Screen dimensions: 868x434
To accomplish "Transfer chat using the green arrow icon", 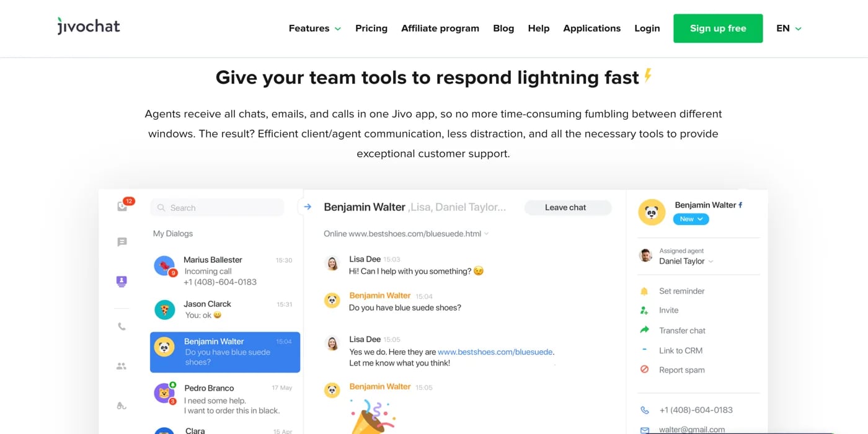I will [645, 330].
